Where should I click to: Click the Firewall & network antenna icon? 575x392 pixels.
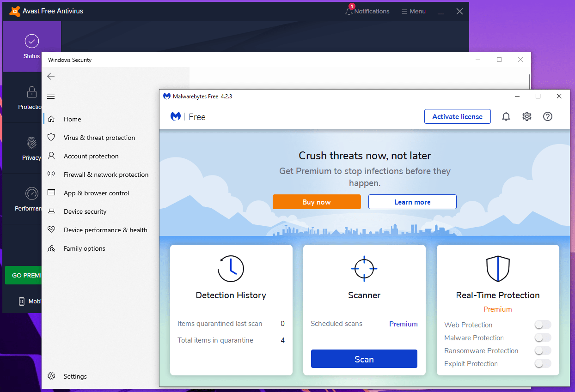pyautogui.click(x=51, y=175)
